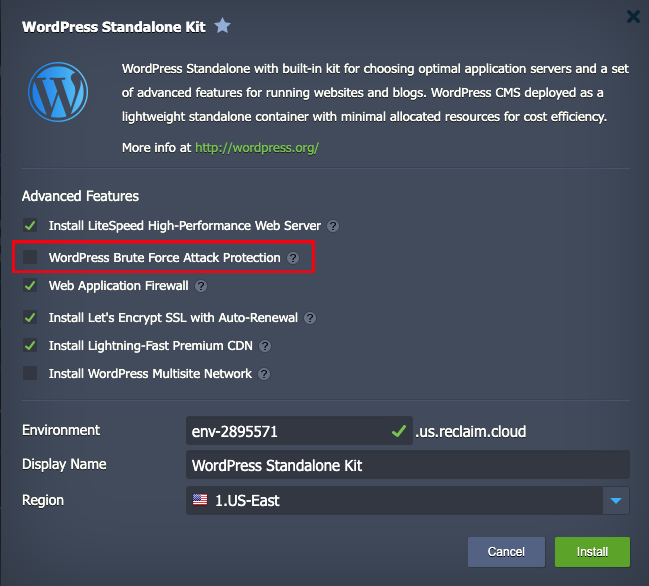Screen dimensions: 649x586
Task: Click the Install LiteSpeed High-Performance Web Server label
Action: 185,226
